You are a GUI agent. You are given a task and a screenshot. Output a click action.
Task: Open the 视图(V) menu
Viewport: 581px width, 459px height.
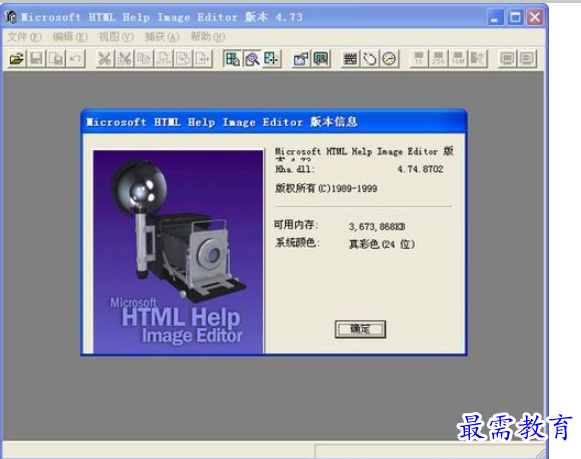pos(116,37)
